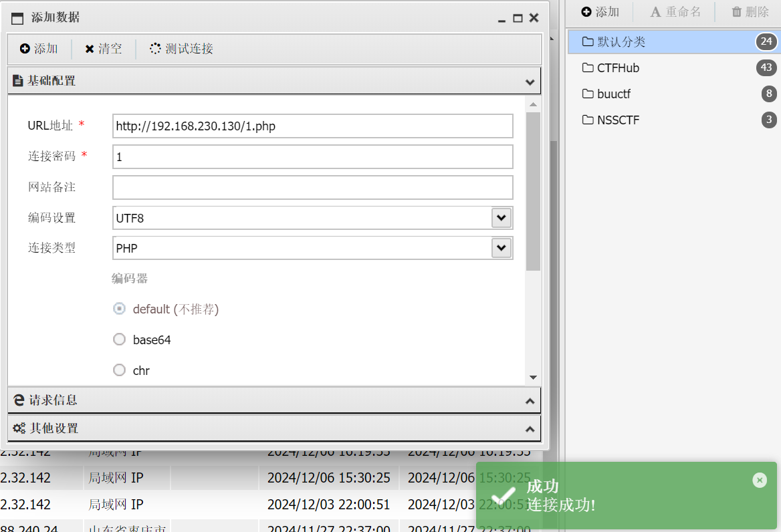Click the scroll up arrow of the config panel
The height and width of the screenshot is (532, 781).
point(533,104)
